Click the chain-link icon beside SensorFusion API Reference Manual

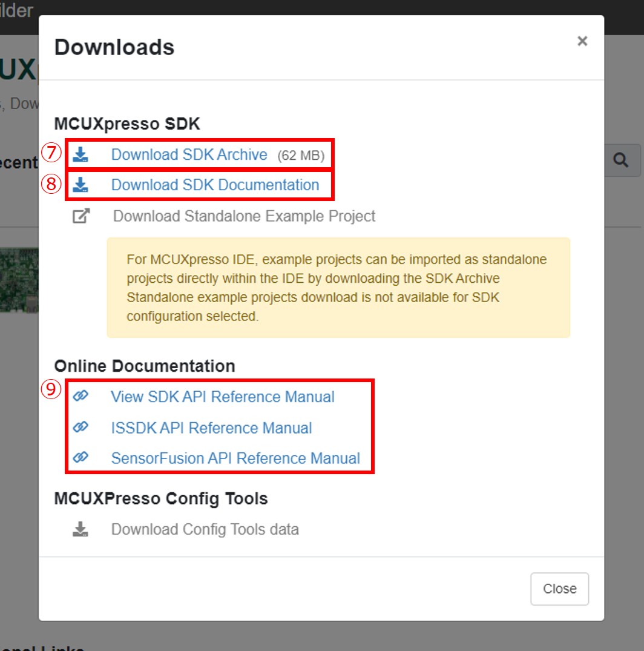[x=80, y=458]
